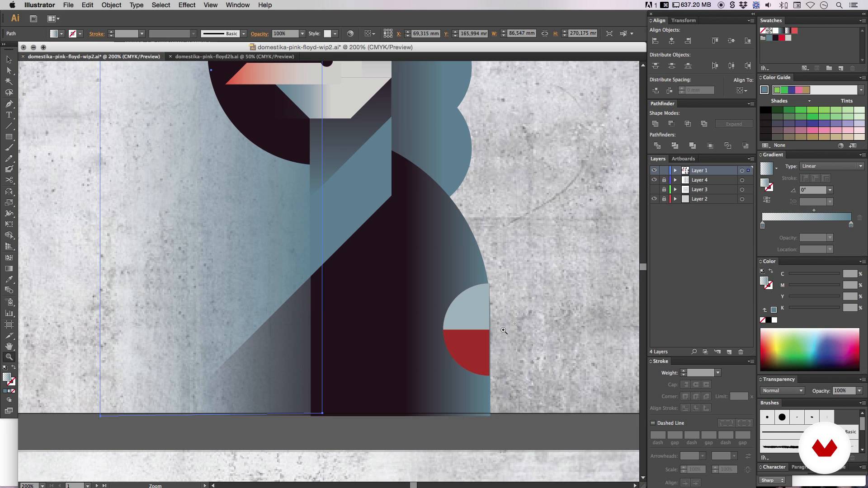Click the right gradient stop on slider
Viewport: 868px width, 488px height.
[851, 225]
